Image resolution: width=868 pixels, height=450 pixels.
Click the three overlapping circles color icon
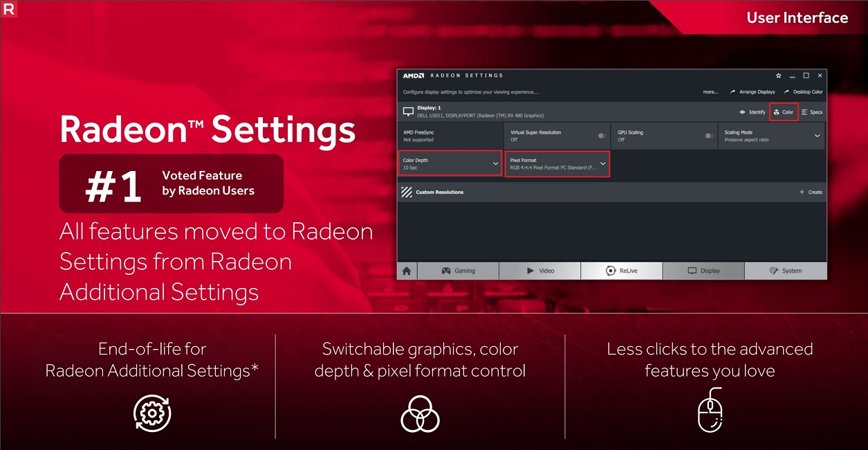tap(421, 413)
